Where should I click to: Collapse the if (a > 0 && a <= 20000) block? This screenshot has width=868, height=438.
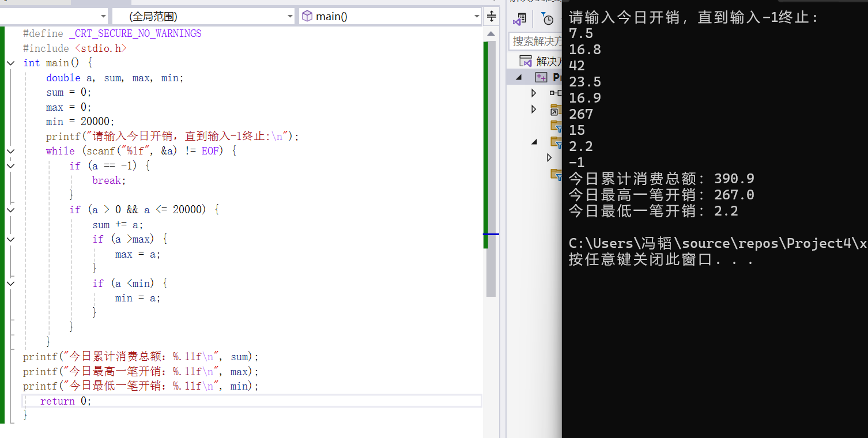tap(10, 210)
